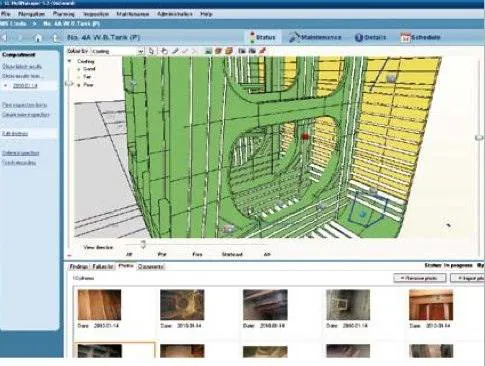This screenshot has width=485, height=366.
Task: Open the third photo thumbnail in top row
Action: (265, 305)
